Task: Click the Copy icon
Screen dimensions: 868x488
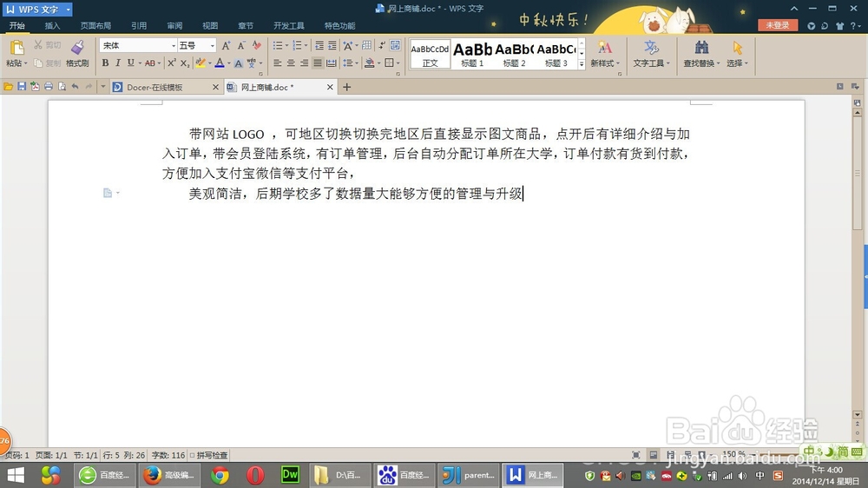Action: [x=38, y=63]
